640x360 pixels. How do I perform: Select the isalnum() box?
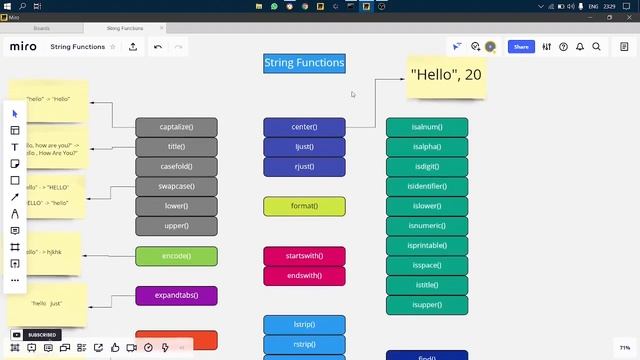click(427, 127)
